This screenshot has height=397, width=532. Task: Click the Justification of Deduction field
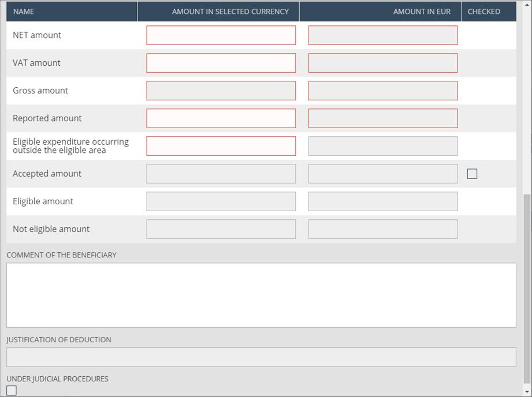(x=261, y=357)
